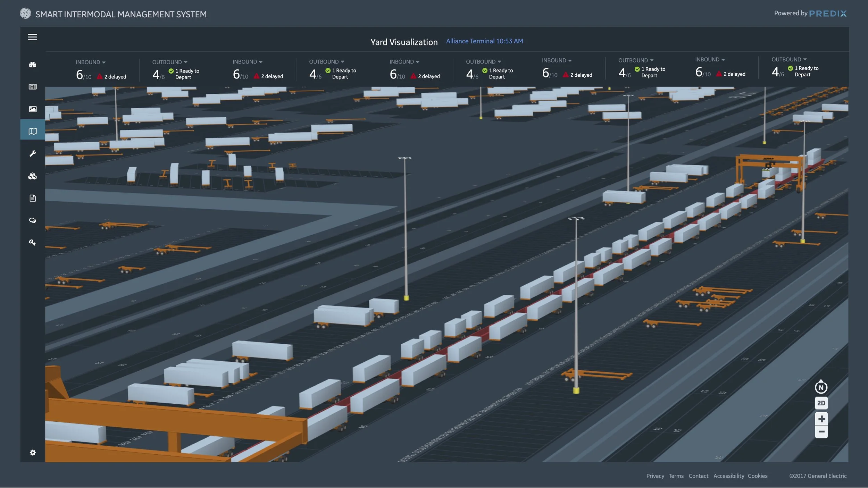Open settings gear at sidebar bottom
The height and width of the screenshot is (488, 868).
tap(33, 453)
